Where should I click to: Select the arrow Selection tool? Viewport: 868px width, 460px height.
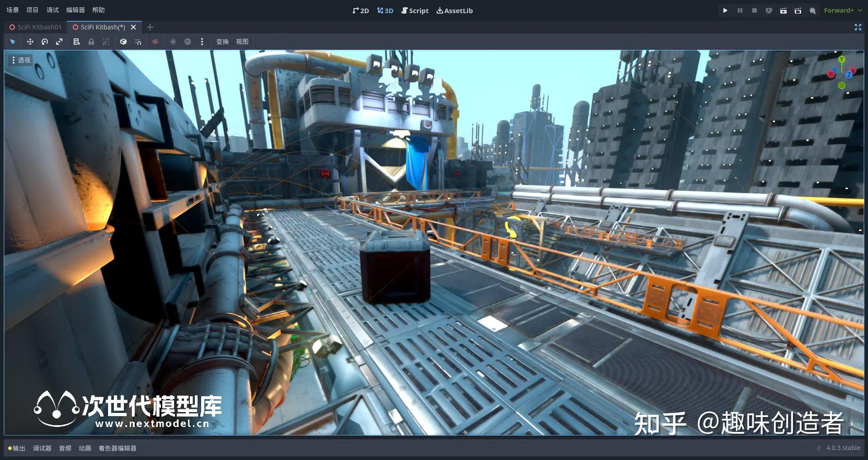pos(13,42)
